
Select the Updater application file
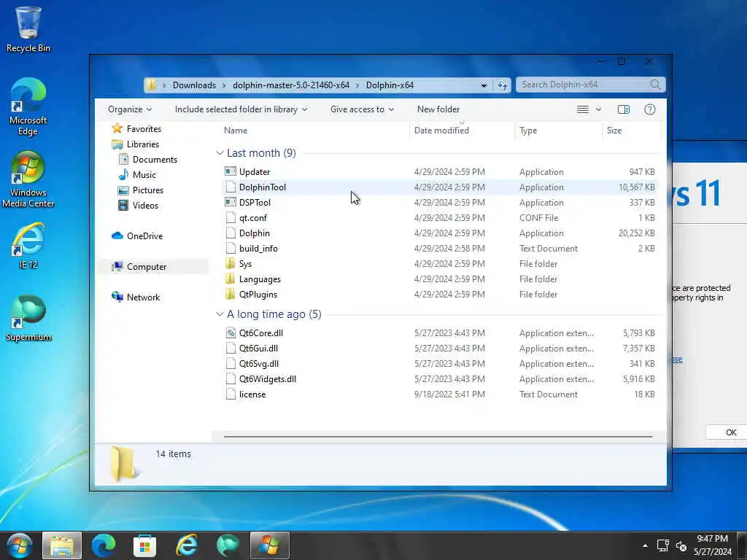pyautogui.click(x=440, y=172)
